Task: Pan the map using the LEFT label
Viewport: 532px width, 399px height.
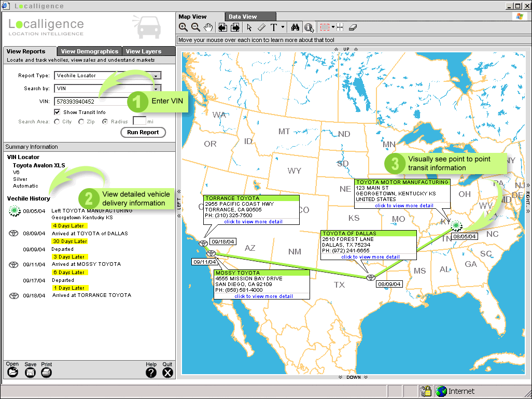Action: [179, 204]
